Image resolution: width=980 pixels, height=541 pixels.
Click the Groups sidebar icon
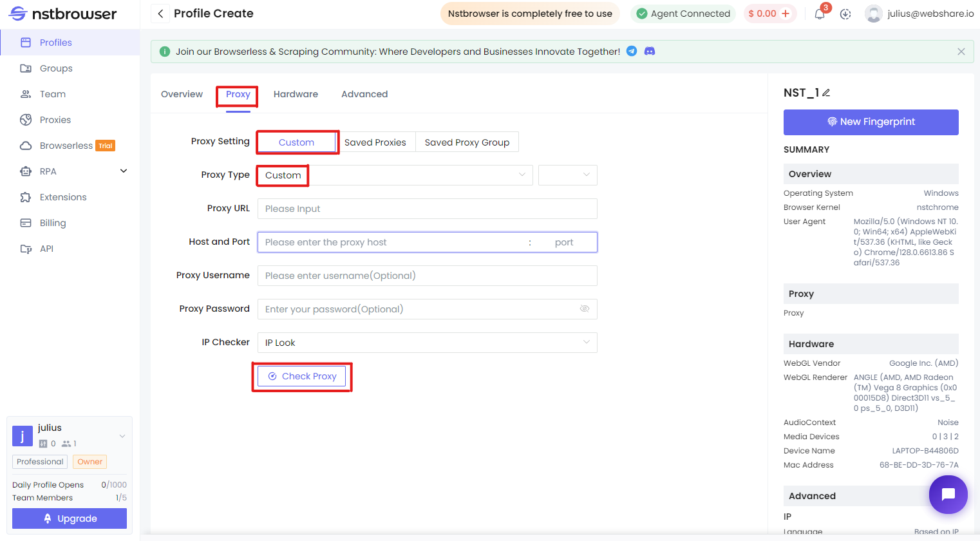click(26, 68)
